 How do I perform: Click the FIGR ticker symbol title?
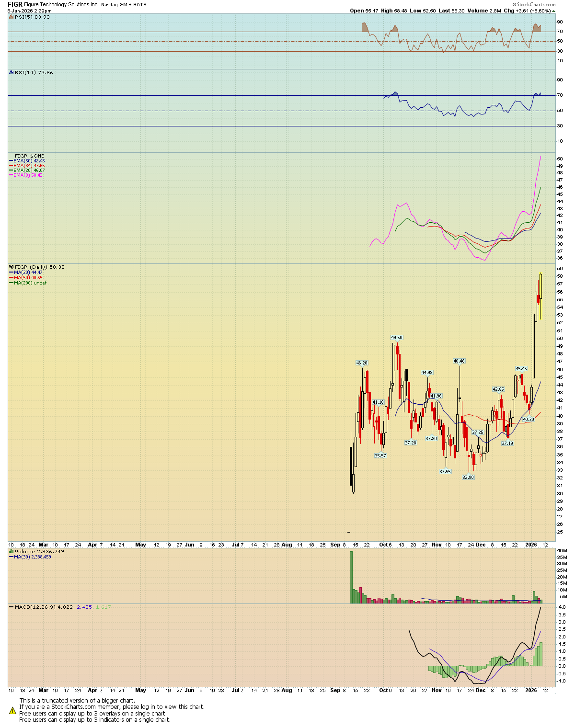pos(15,4)
